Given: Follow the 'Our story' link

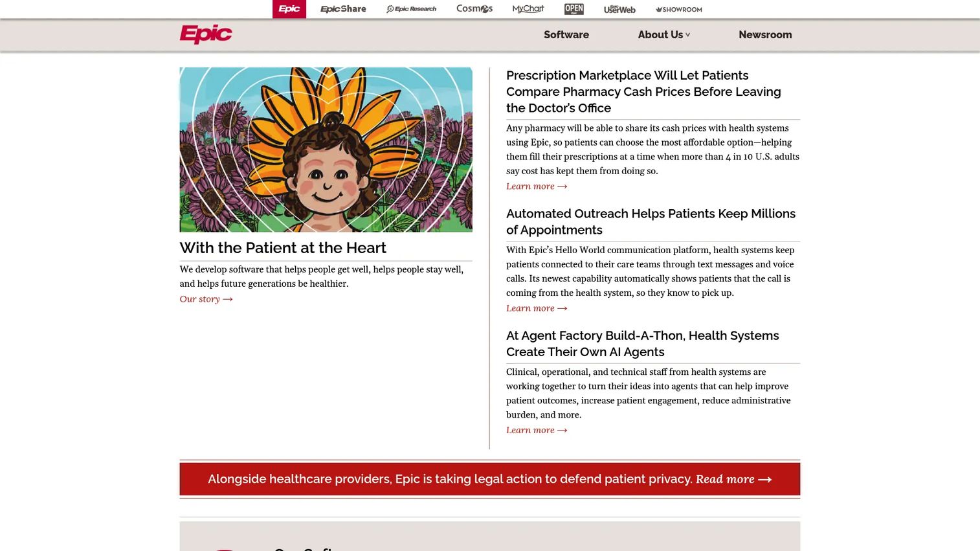Looking at the screenshot, I should (206, 299).
